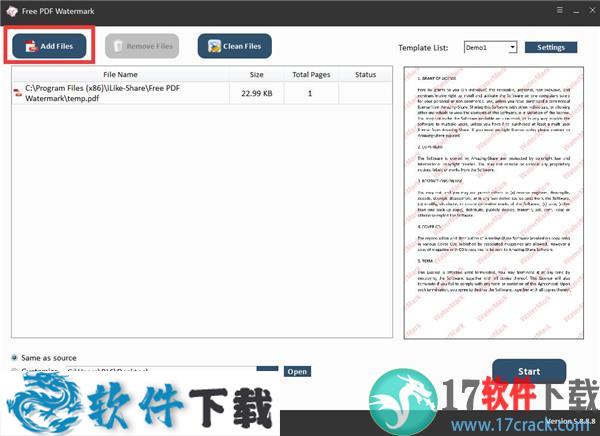The image size is (600, 436).
Task: Select the Customize output radio button
Action: pyautogui.click(x=15, y=372)
